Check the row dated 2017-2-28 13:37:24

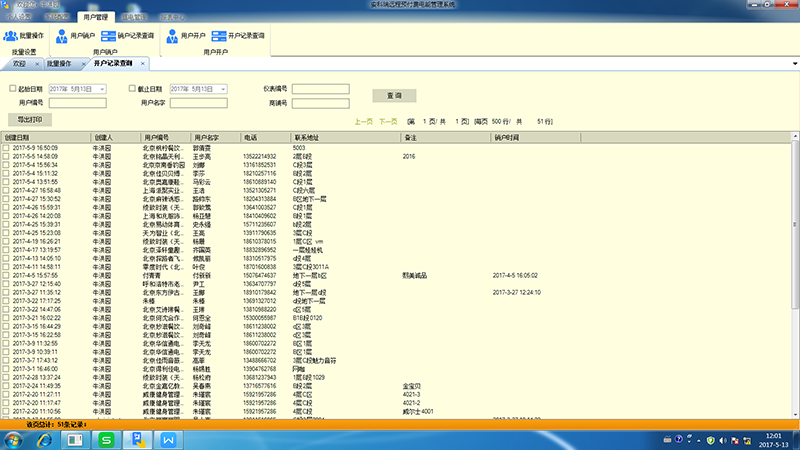[6, 378]
